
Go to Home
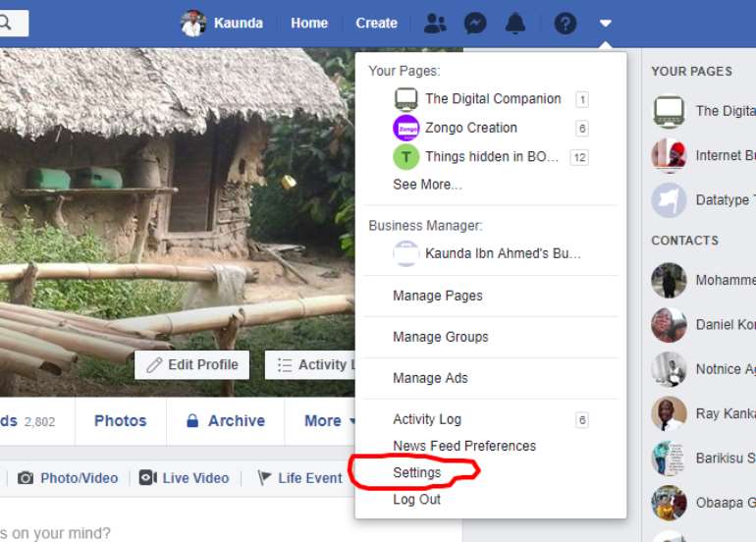click(x=309, y=24)
